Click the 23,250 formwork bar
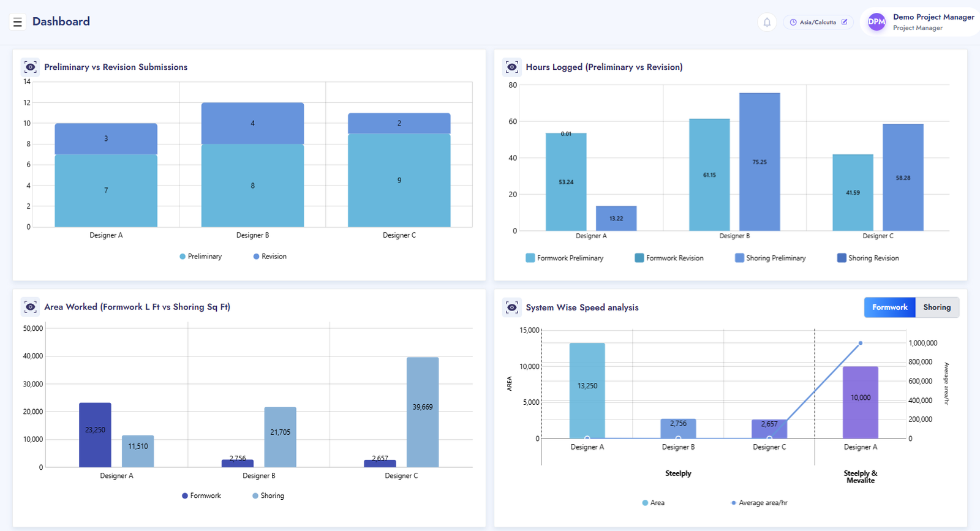This screenshot has width=980, height=531. coord(95,435)
